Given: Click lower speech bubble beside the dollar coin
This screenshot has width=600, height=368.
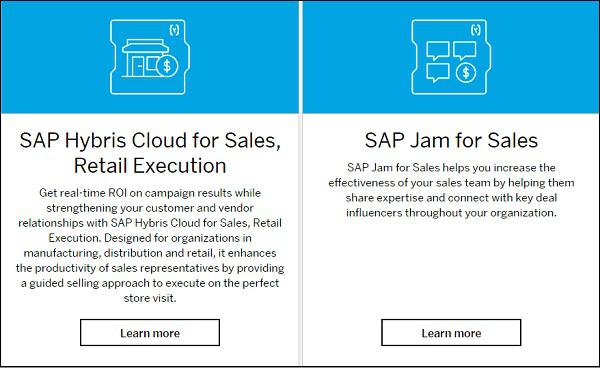Looking at the screenshot, I should coord(438,73).
